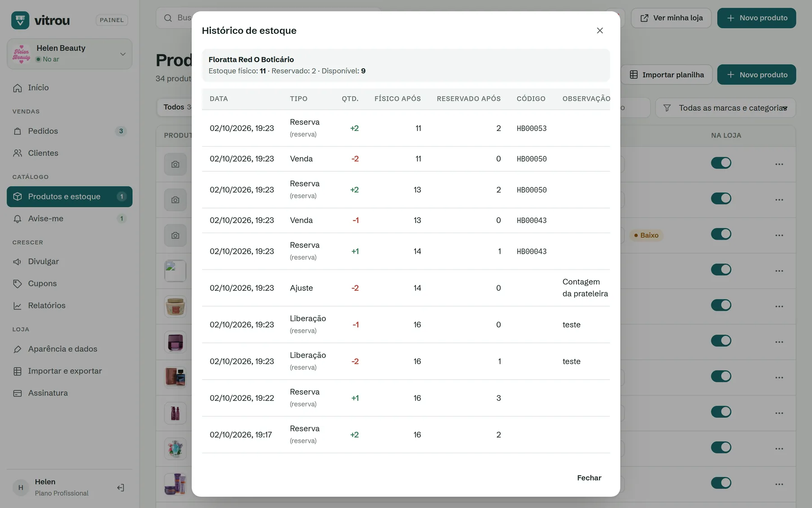Click the Todos tab in product list
Viewport: 812px width, 508px height.
point(174,107)
